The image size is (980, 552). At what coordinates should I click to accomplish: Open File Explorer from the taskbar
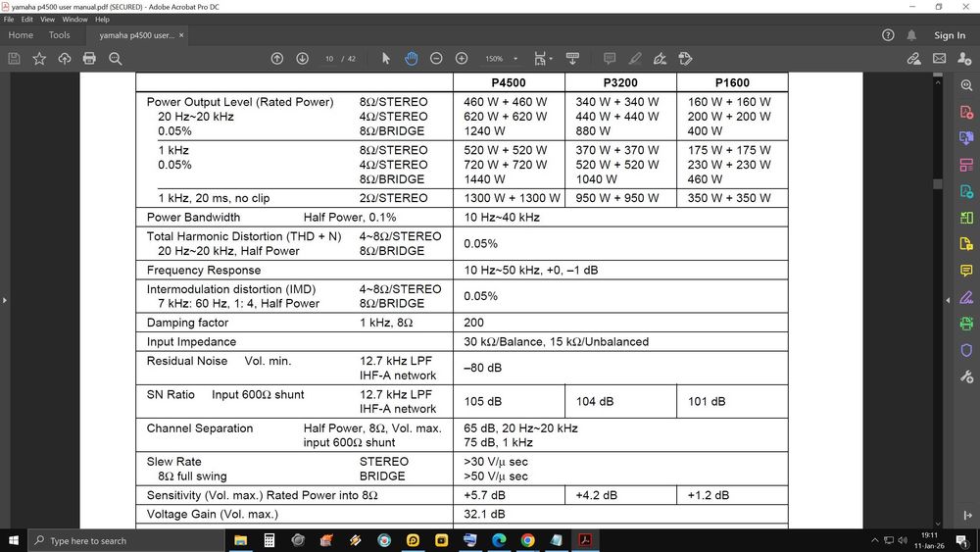tap(241, 541)
